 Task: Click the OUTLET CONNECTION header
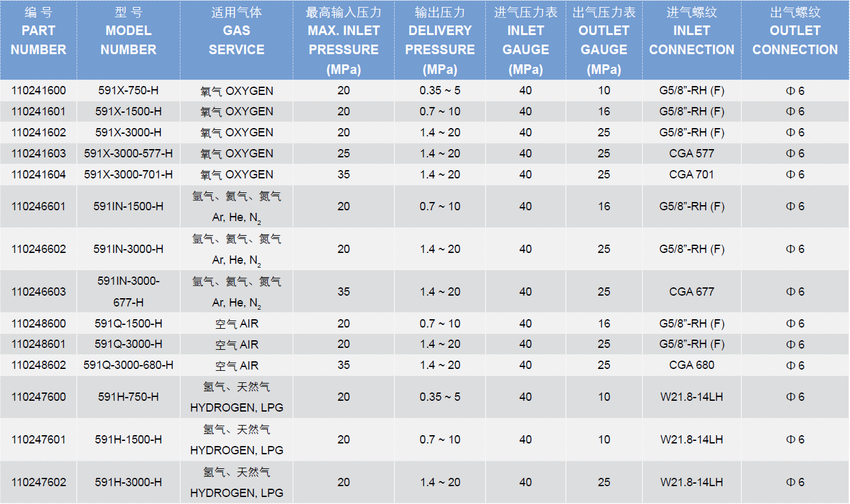click(795, 40)
